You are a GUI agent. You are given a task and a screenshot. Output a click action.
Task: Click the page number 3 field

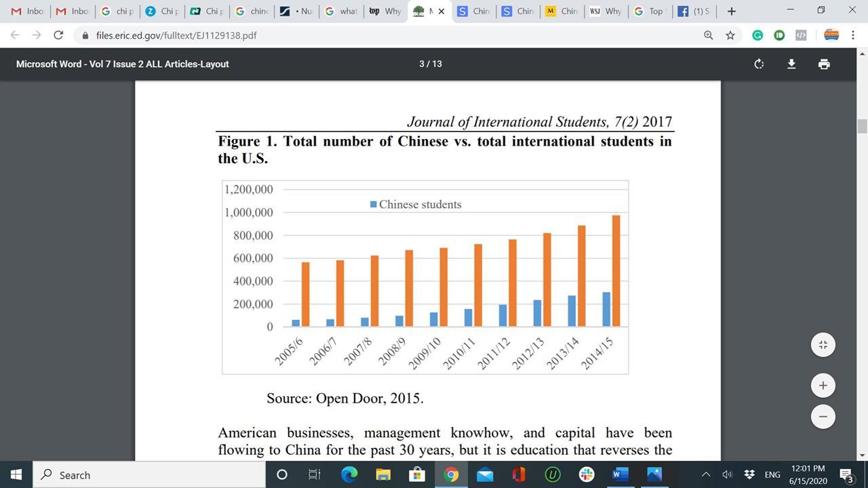pyautogui.click(x=422, y=64)
